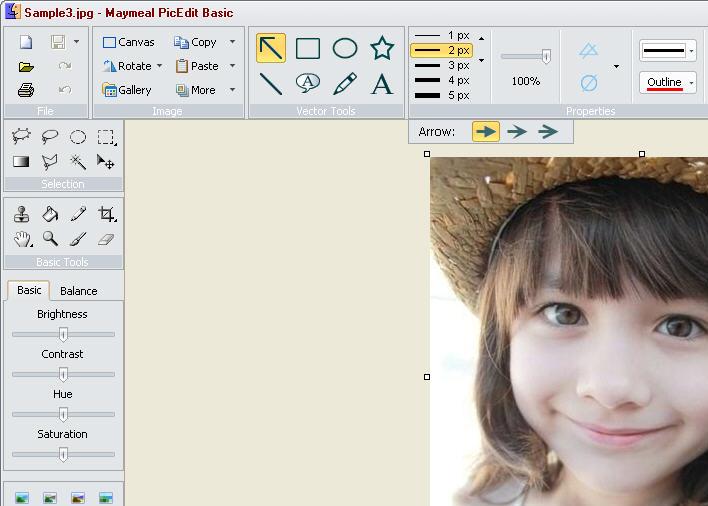The image size is (708, 506).
Task: Open the line style combo box
Action: [x=668, y=50]
